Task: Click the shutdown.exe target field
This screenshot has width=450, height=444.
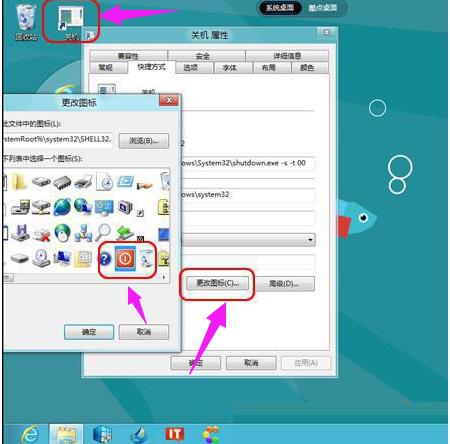Action: (248, 164)
